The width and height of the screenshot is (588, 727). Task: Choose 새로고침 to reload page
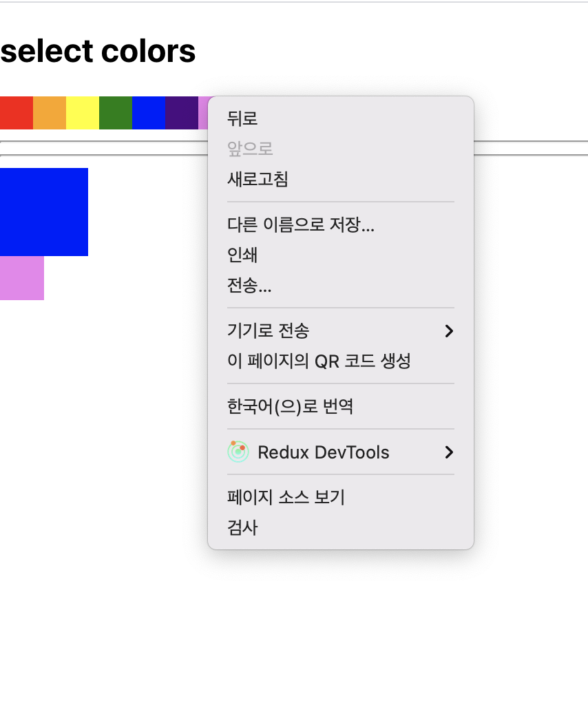click(340, 179)
